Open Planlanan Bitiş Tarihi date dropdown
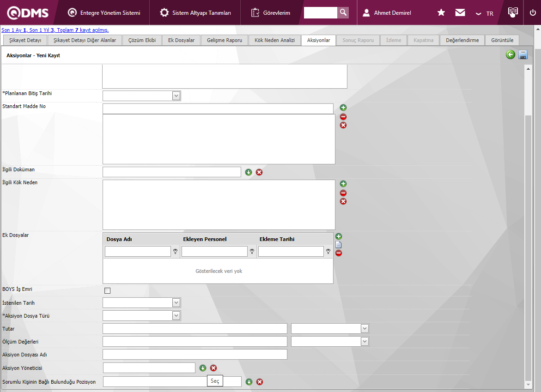The height and width of the screenshot is (392, 541). coord(176,96)
